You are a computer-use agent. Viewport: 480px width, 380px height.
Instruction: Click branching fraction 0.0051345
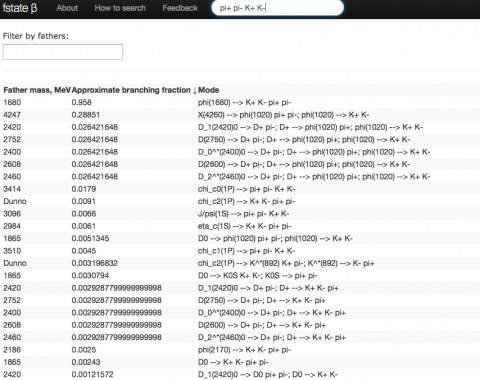[90, 238]
